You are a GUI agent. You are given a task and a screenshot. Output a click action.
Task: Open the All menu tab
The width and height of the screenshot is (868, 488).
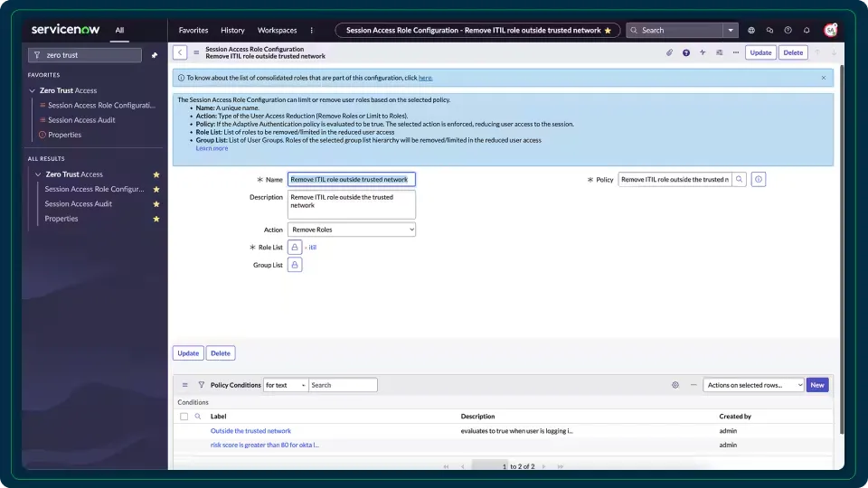coord(119,31)
